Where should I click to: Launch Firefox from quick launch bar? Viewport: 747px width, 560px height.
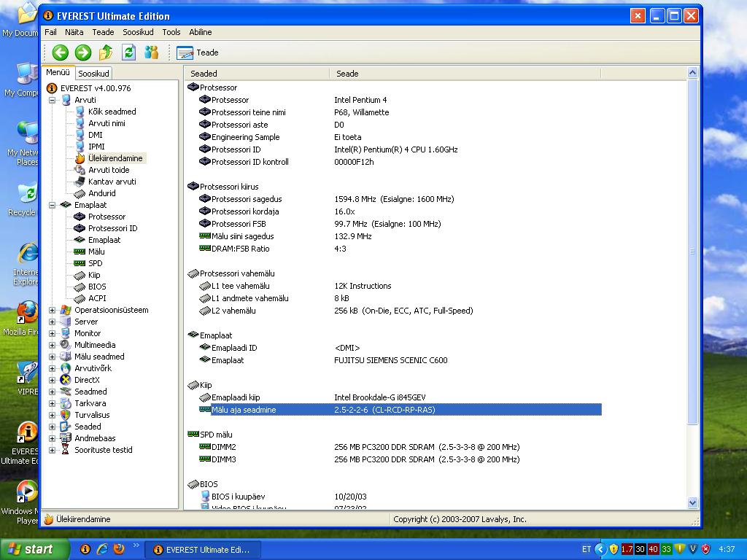(119, 549)
